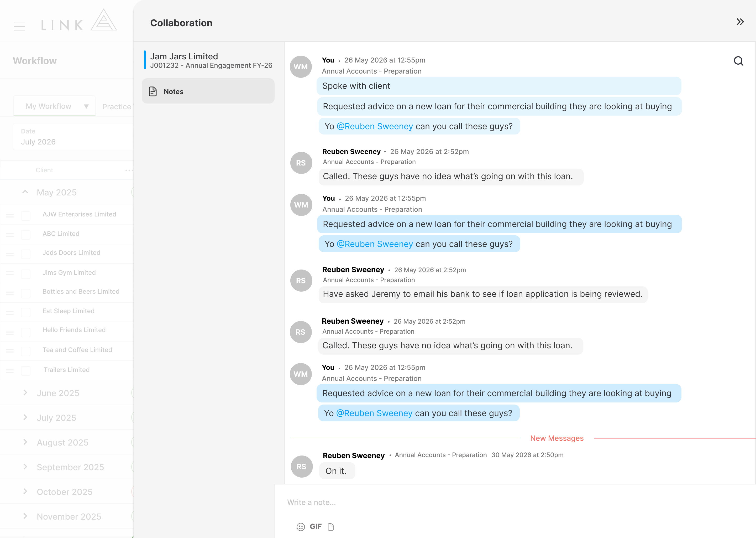Viewport: 756px width, 538px height.
Task: Grab drag handle for Tea and Coffee Limited
Action: point(10,350)
